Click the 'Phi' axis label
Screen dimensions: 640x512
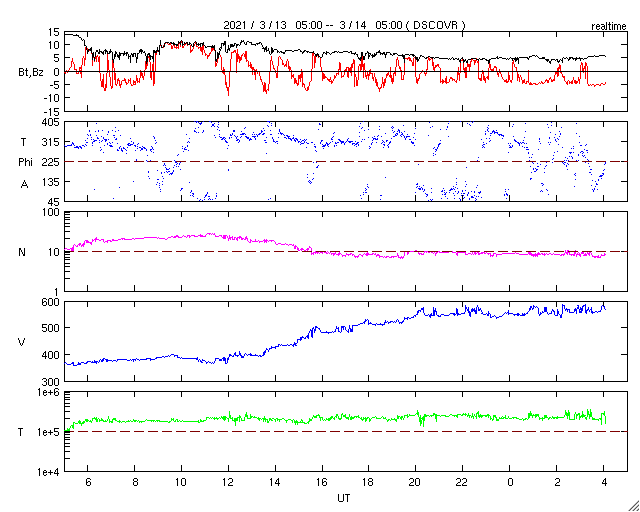tap(25, 163)
